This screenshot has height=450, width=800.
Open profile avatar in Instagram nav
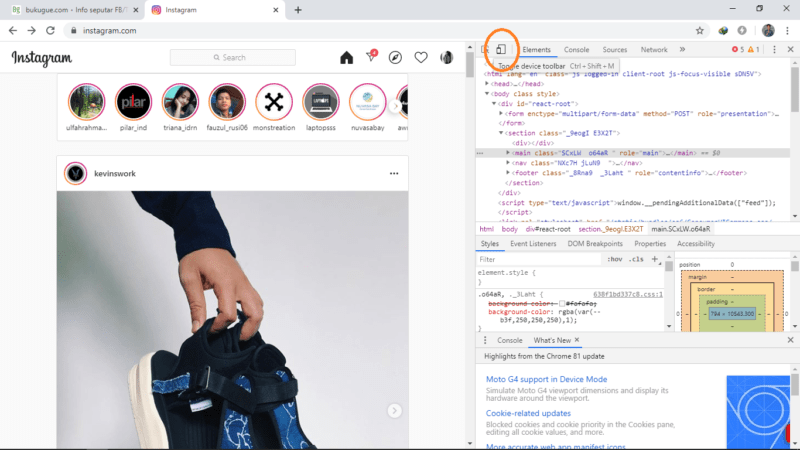[446, 58]
